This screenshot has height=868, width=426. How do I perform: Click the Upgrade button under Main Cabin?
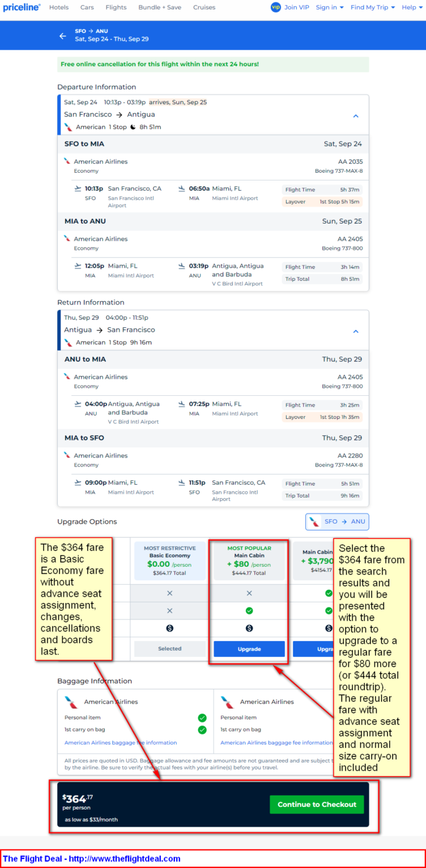click(x=249, y=649)
